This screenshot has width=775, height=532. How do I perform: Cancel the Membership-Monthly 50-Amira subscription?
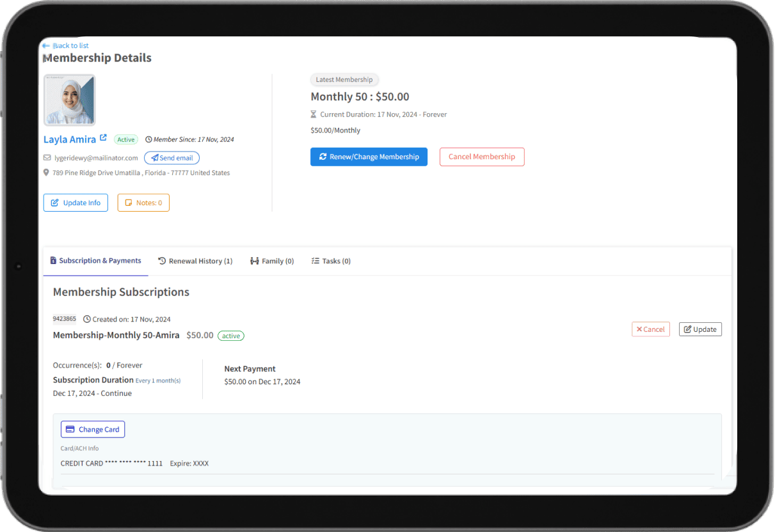(x=650, y=329)
